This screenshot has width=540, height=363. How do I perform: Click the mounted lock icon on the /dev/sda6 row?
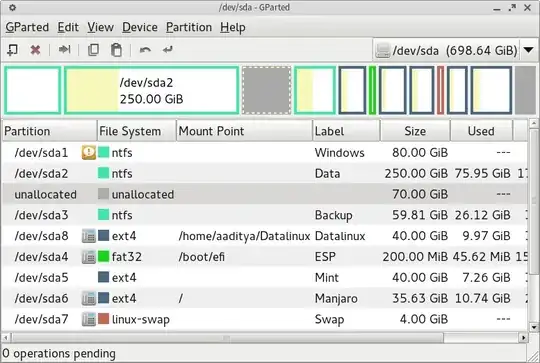pos(89,298)
